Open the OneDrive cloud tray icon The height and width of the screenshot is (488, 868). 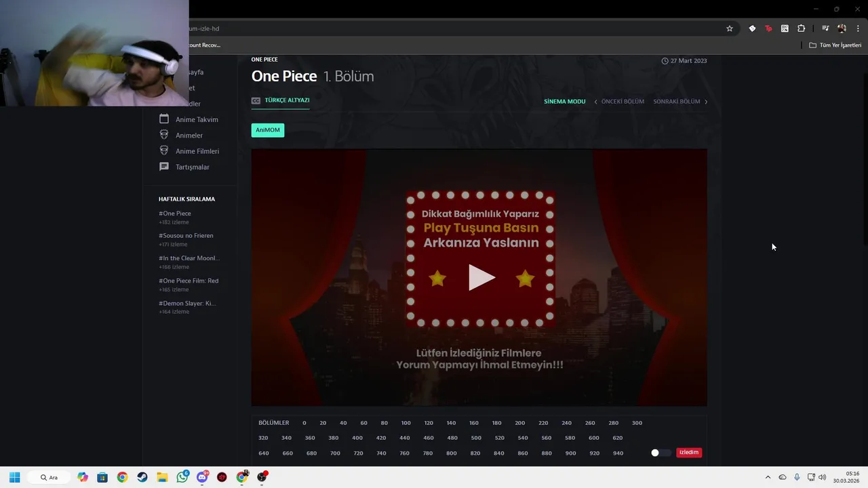click(x=782, y=477)
